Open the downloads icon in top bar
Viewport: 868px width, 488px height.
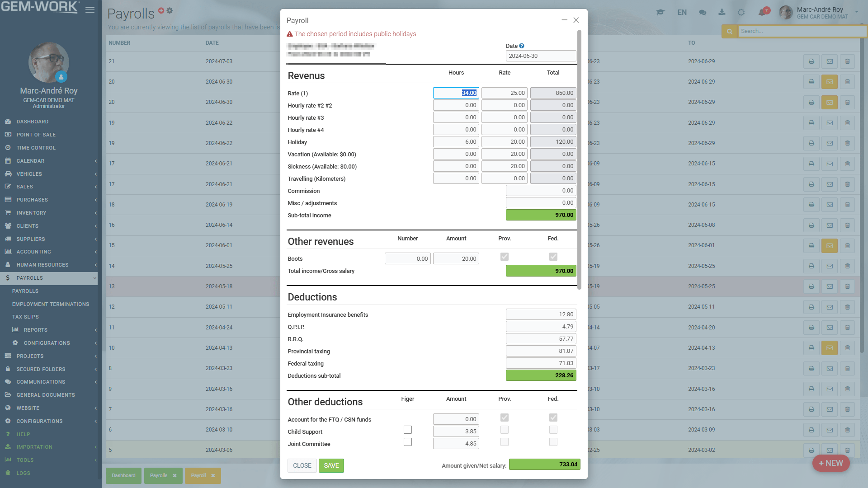tap(722, 12)
